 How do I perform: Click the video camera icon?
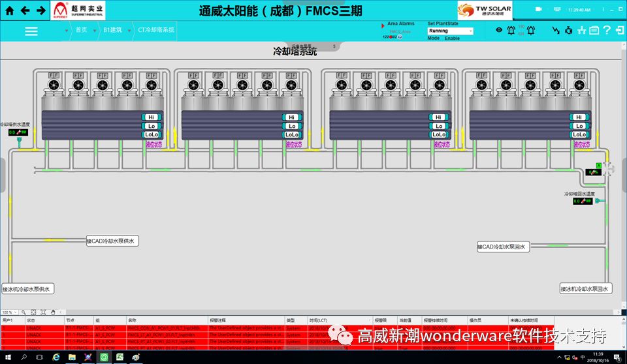point(539,9)
